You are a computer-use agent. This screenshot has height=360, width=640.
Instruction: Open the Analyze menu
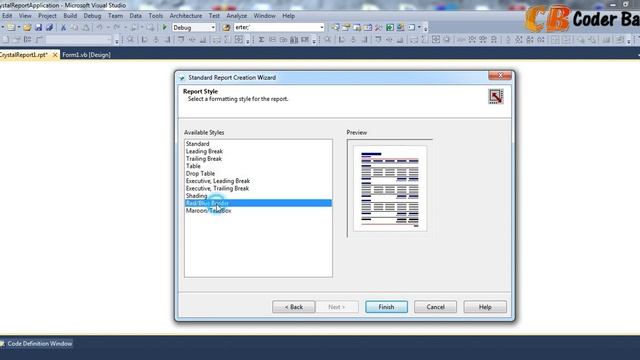237,16
